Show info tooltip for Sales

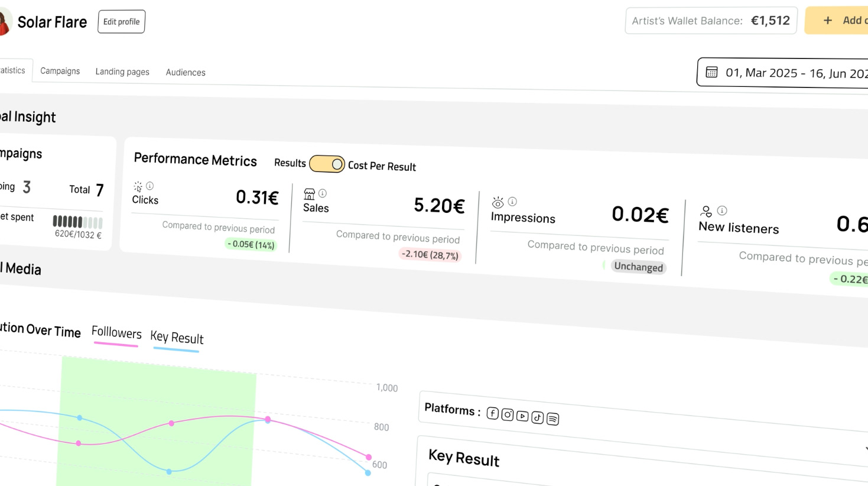323,193
